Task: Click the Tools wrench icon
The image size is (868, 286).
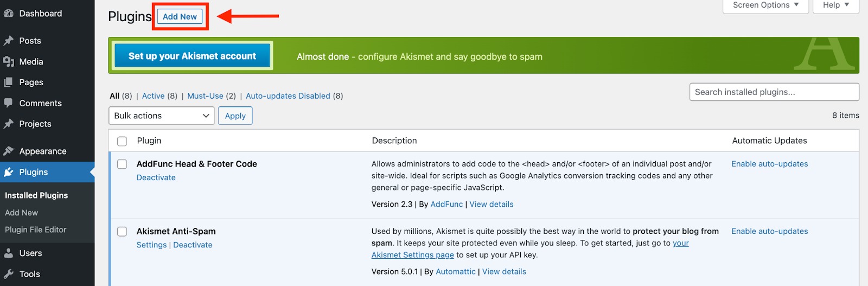Action: pyautogui.click(x=9, y=274)
